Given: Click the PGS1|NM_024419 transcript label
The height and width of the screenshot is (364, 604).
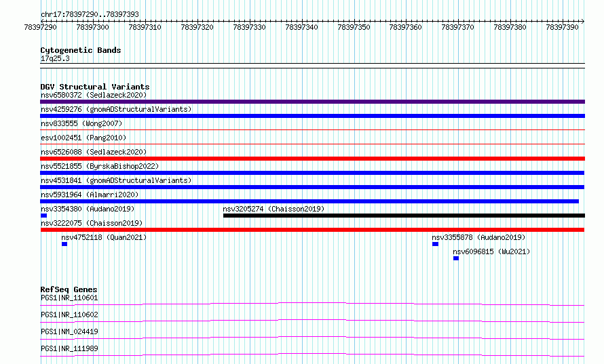Looking at the screenshot, I should [x=69, y=331].
